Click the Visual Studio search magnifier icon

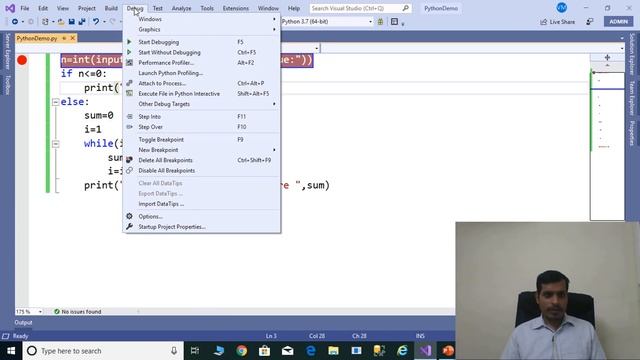pyautogui.click(x=405, y=8)
